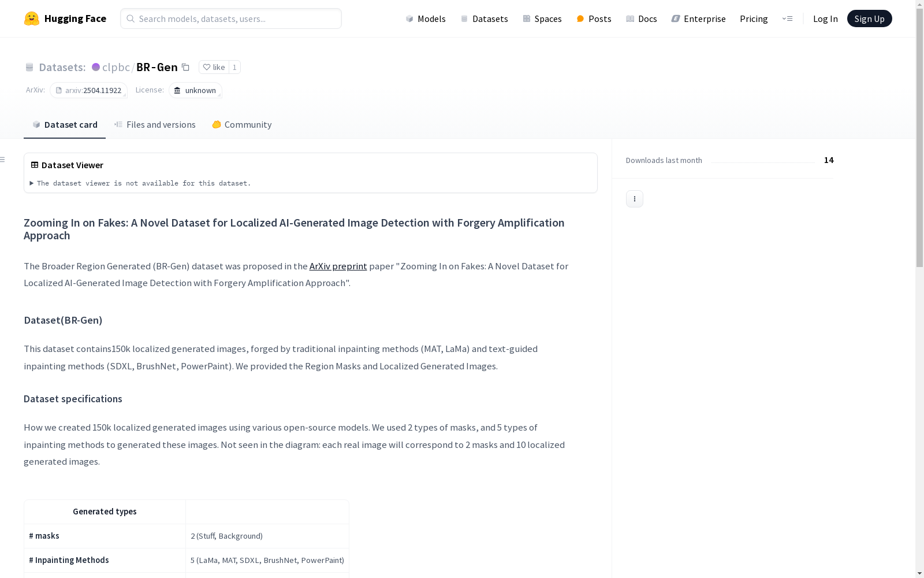Click the Hugging Face logo icon

[32, 18]
